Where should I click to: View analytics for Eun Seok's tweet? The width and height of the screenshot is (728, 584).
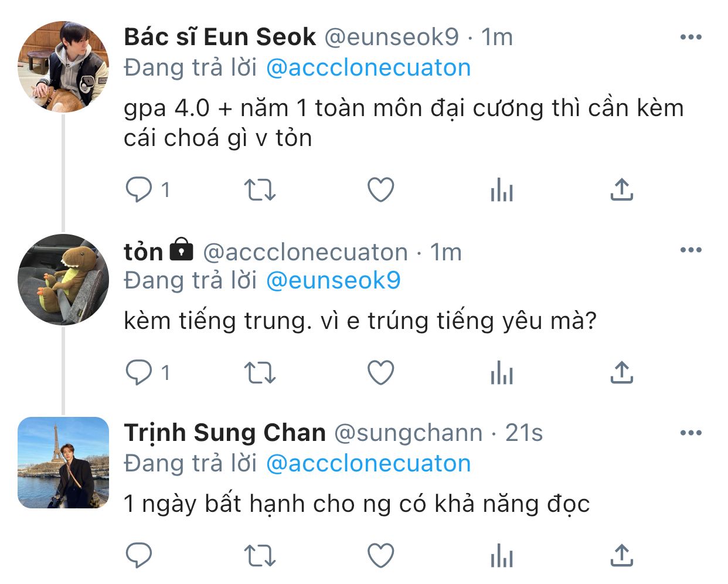502,189
